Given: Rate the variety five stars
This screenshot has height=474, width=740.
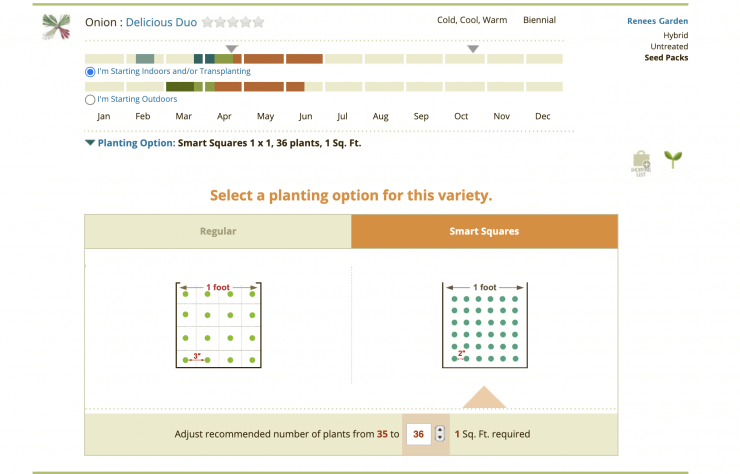Looking at the screenshot, I should pos(258,22).
